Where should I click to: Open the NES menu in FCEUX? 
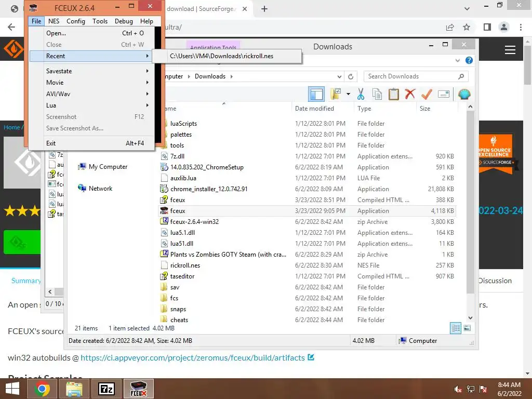click(54, 21)
